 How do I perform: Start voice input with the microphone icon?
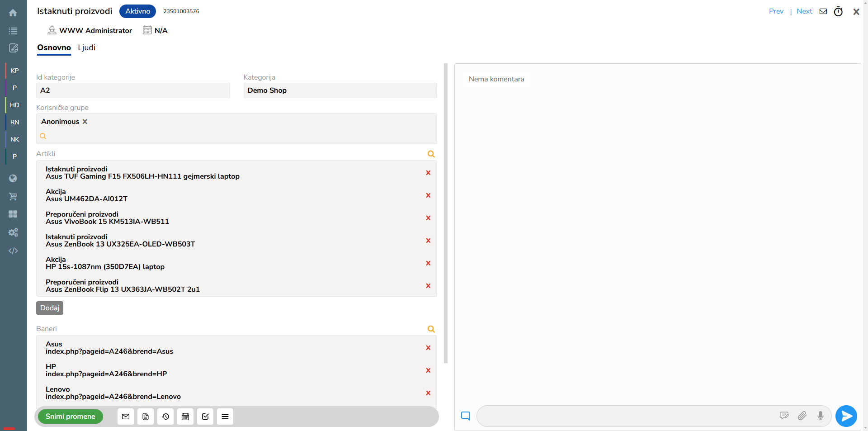coord(820,416)
